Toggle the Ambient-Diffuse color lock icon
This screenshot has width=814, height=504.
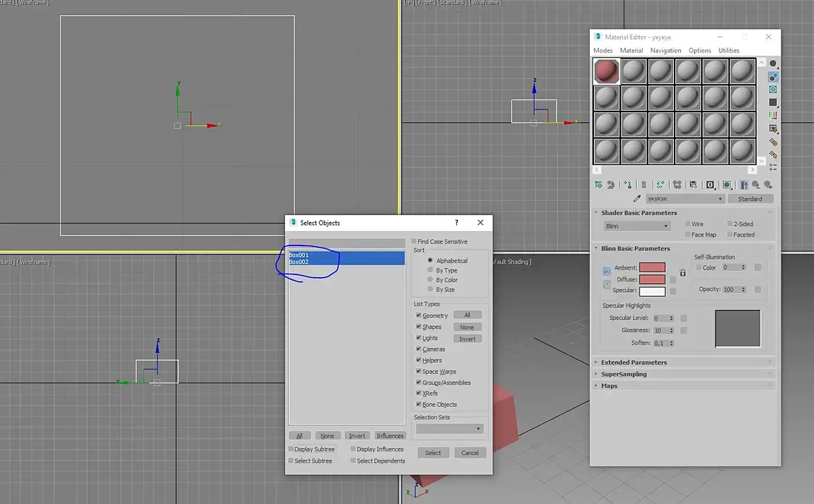[606, 271]
